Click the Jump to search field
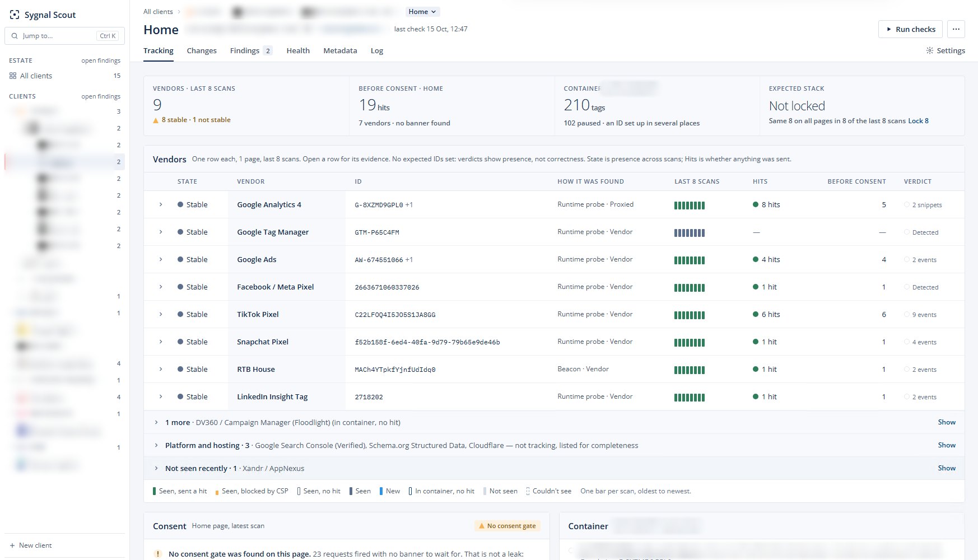Viewport: 978px width, 560px height. coord(64,36)
